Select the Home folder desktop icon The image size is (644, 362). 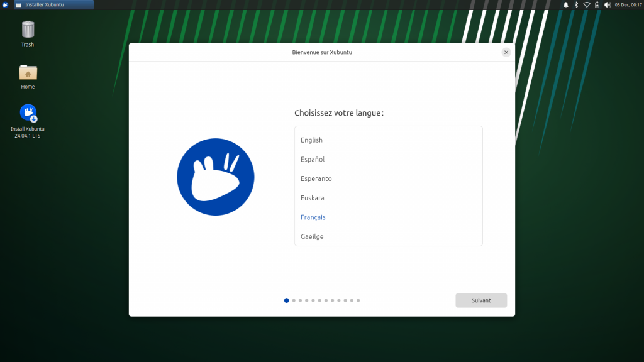tap(28, 73)
